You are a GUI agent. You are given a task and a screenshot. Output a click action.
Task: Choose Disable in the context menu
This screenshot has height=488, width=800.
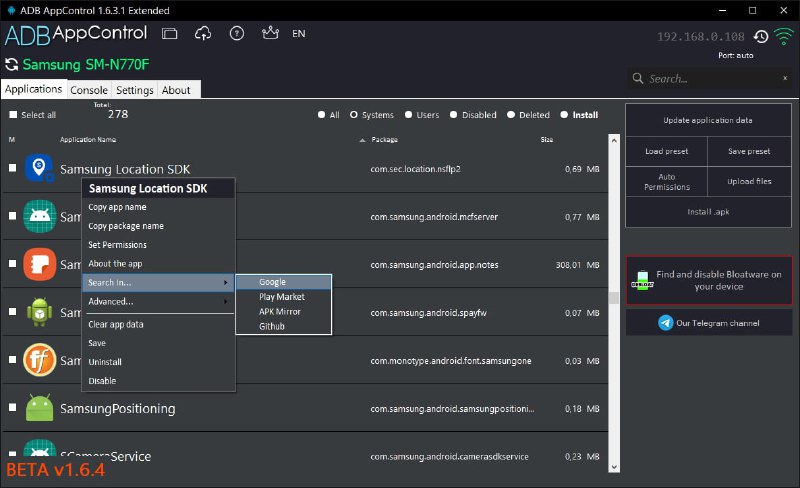(x=158, y=381)
